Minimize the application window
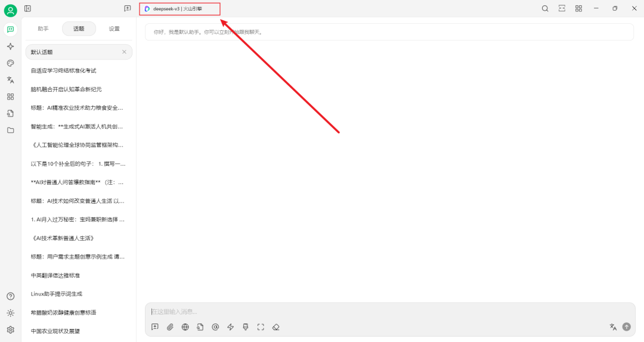This screenshot has height=342, width=644. (596, 8)
